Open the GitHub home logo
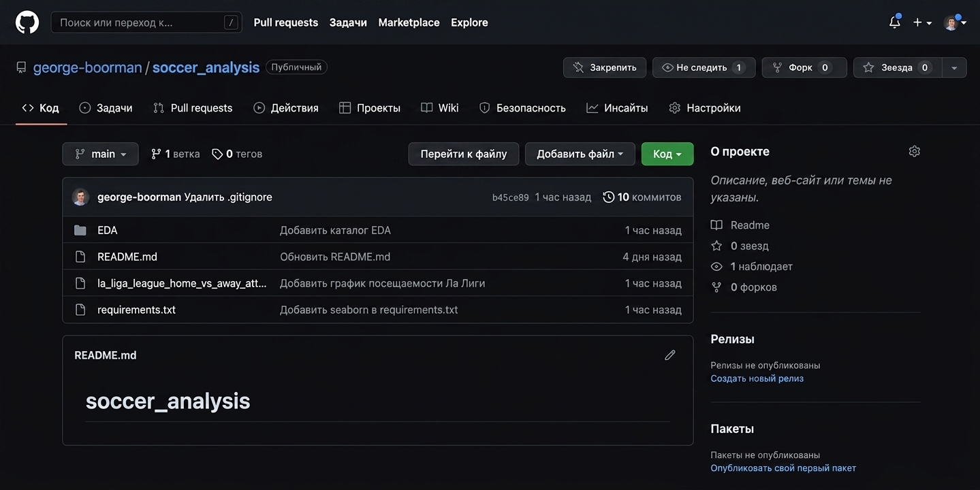Screen dimensions: 980x490 [27, 22]
